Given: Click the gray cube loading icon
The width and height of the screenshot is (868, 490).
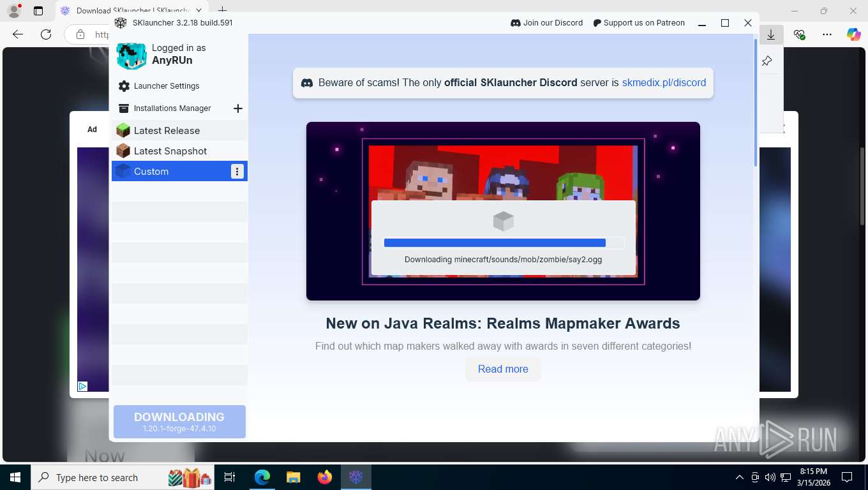Looking at the screenshot, I should point(504,221).
